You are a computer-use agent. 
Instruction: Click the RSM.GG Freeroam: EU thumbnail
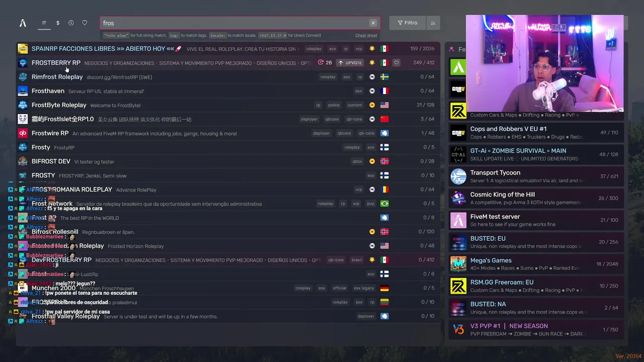(x=458, y=286)
